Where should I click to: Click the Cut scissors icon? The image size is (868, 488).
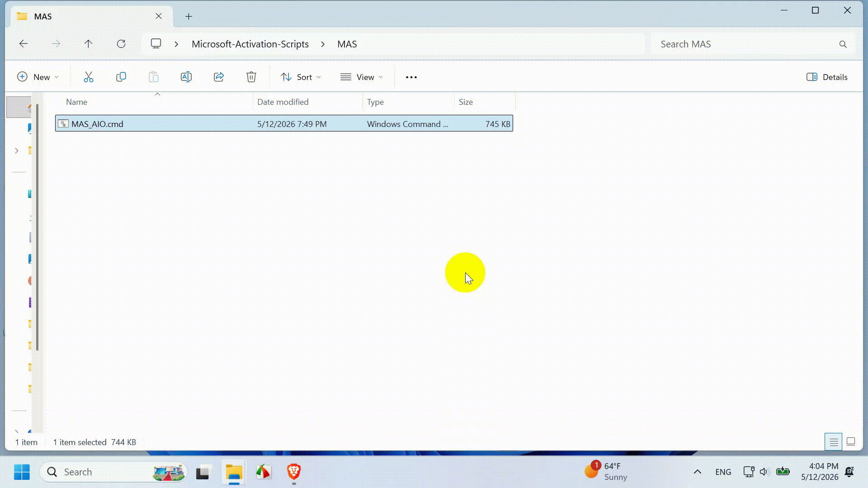pos(89,77)
